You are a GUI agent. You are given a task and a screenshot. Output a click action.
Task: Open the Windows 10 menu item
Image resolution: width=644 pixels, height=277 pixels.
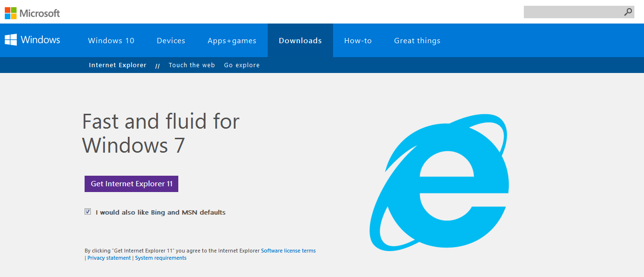tap(111, 41)
